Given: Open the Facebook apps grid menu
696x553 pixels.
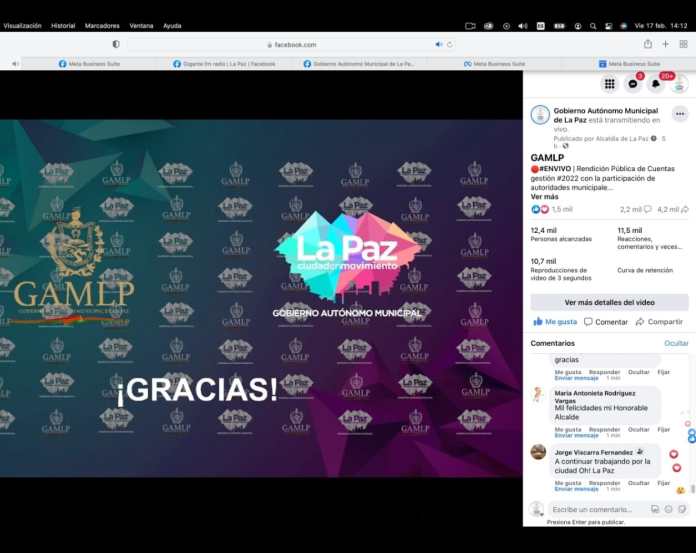Looking at the screenshot, I should pyautogui.click(x=609, y=84).
